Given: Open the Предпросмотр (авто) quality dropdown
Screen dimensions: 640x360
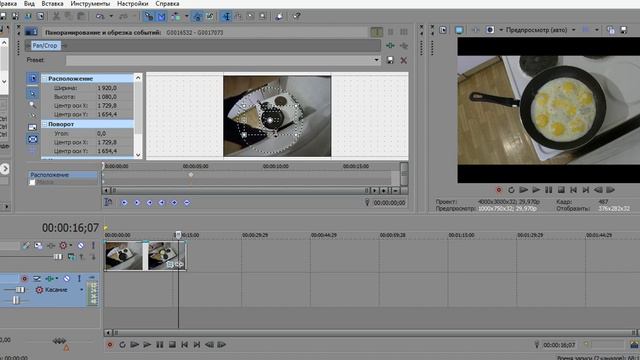Looking at the screenshot, I should (540, 30).
